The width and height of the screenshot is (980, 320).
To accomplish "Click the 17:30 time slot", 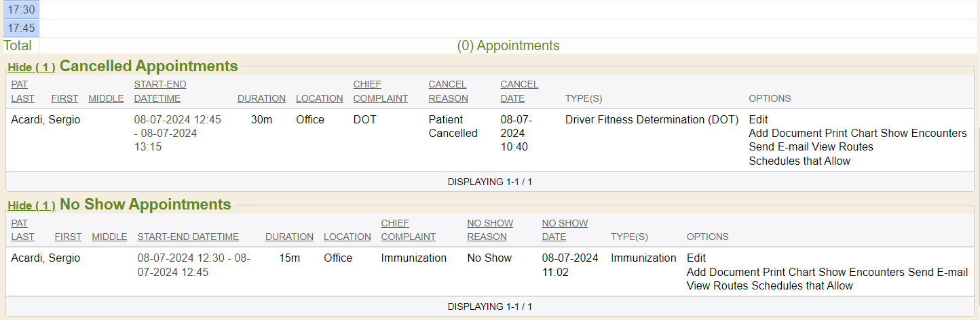I will tap(21, 9).
